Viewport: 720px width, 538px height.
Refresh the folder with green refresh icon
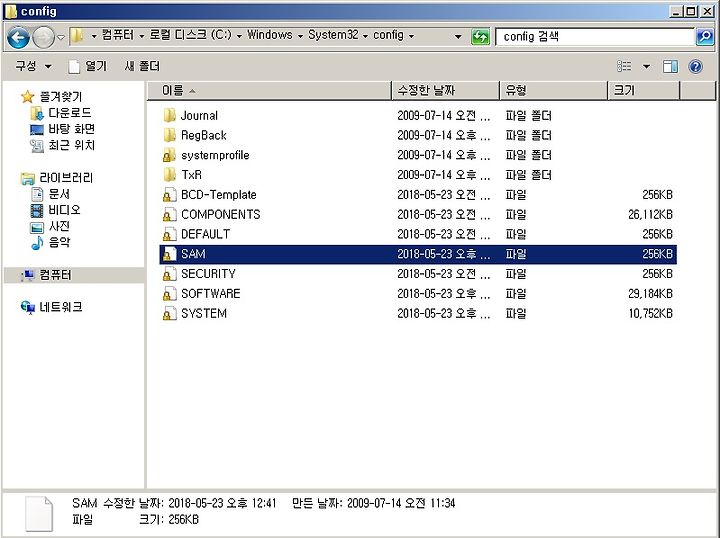480,36
